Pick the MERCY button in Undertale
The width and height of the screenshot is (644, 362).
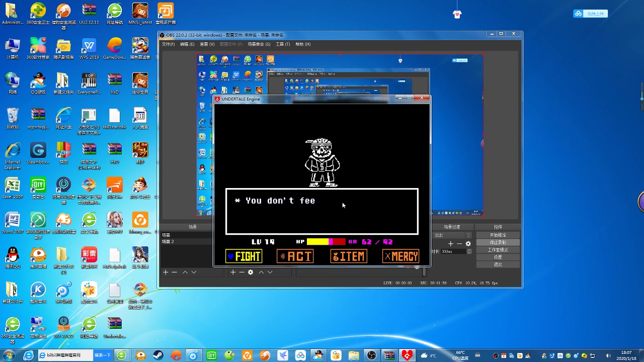pyautogui.click(x=401, y=256)
